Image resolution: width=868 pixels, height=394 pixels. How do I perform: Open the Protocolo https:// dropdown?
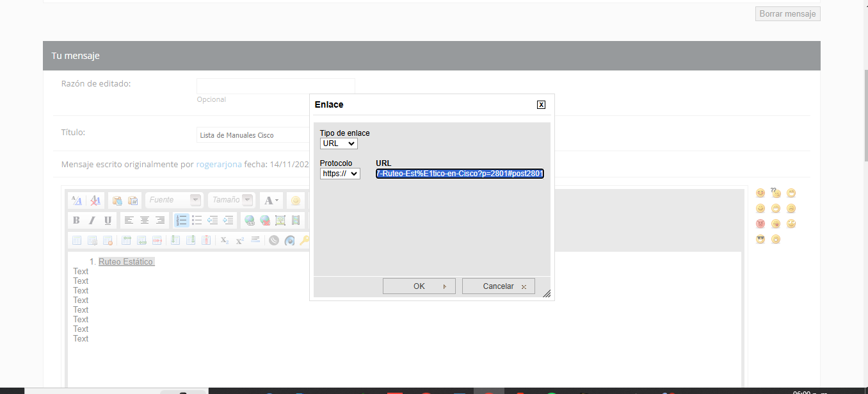(x=340, y=174)
